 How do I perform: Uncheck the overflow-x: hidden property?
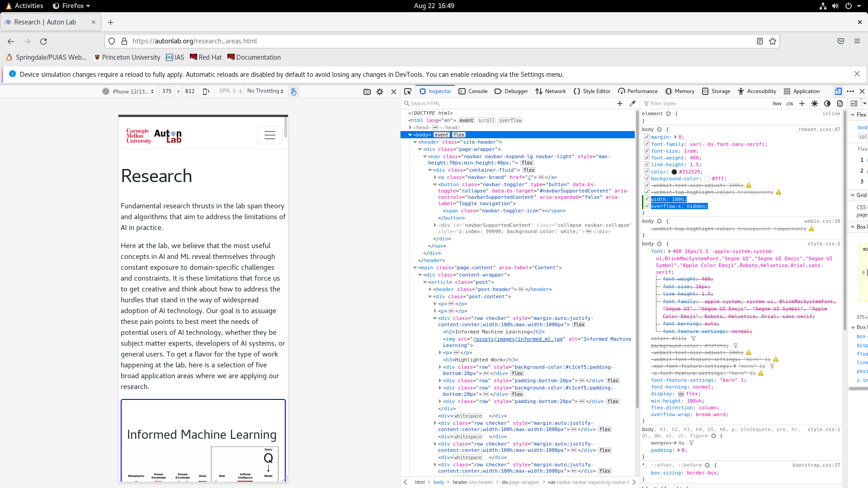tap(647, 206)
